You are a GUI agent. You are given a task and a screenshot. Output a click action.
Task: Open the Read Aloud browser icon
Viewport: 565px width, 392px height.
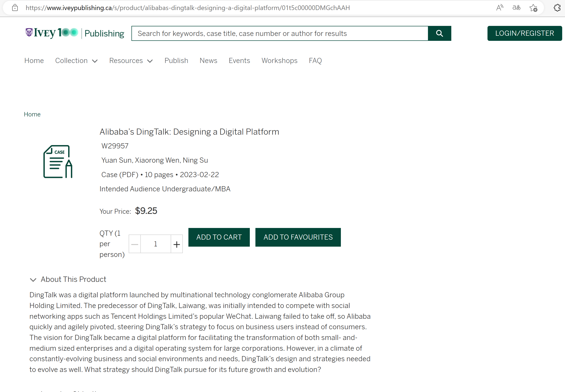coord(500,8)
